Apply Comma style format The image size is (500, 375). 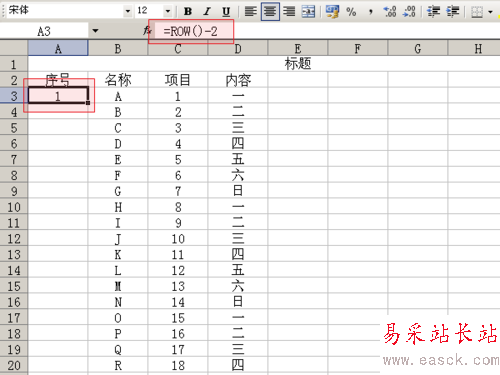point(371,12)
